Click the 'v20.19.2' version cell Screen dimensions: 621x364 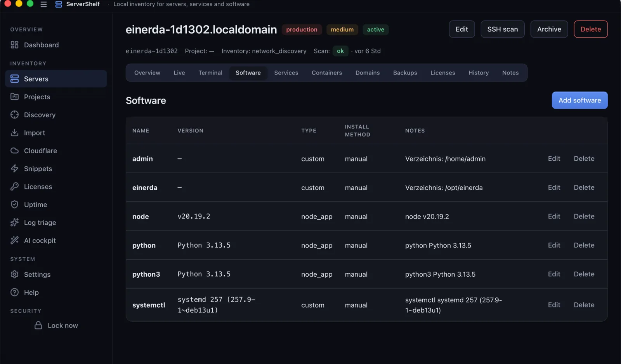click(194, 216)
